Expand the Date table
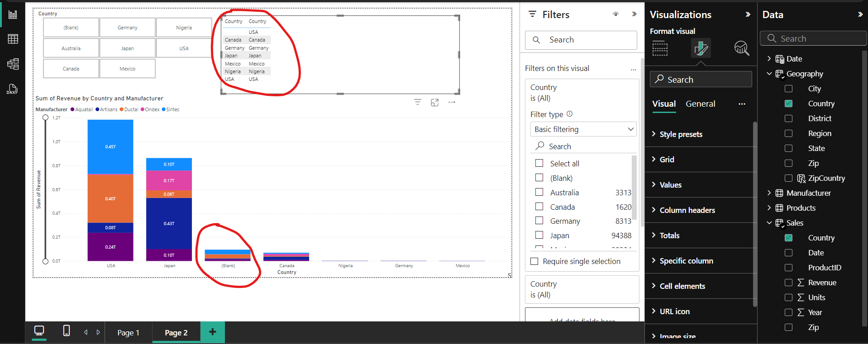The image size is (868, 344). tap(769, 59)
